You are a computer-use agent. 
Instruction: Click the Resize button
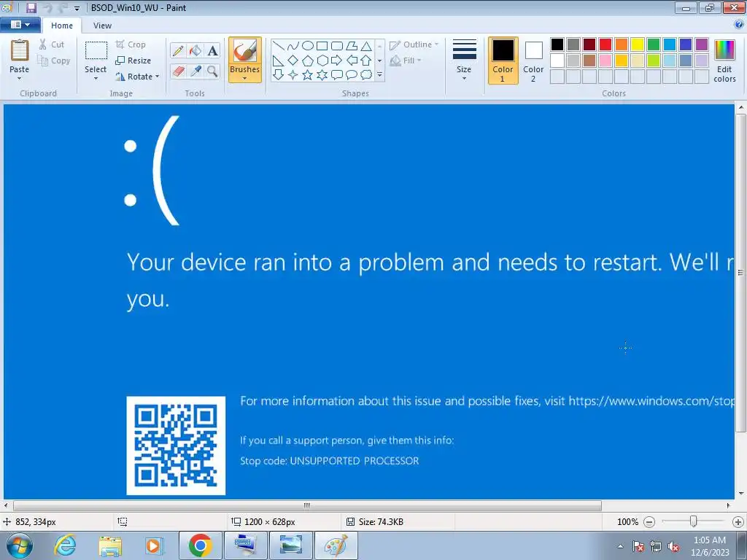[133, 61]
